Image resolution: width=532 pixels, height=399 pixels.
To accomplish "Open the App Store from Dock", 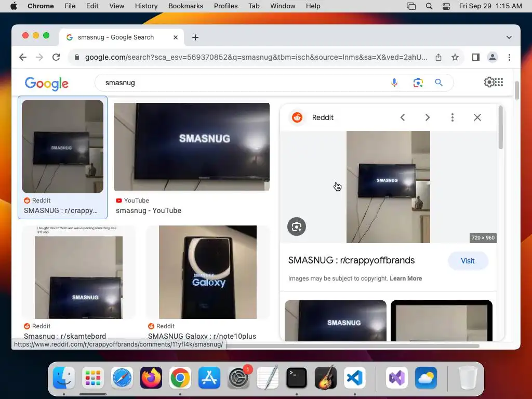I will coord(209,378).
